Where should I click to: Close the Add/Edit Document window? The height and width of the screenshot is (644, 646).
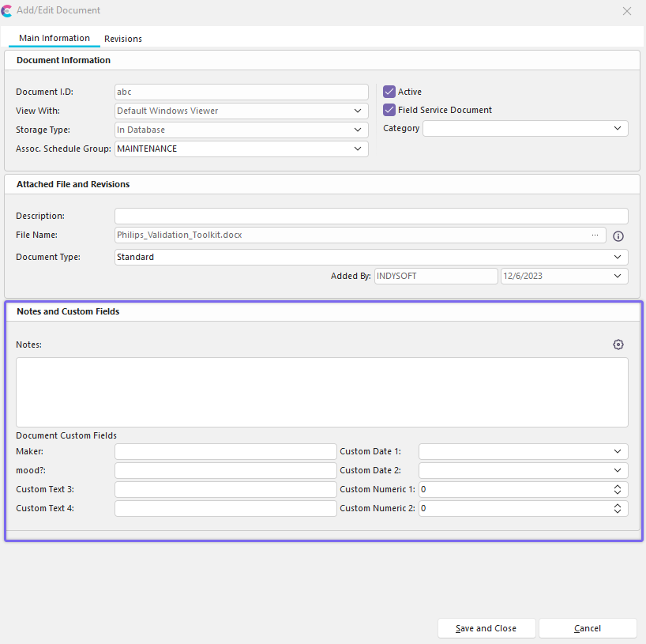[x=627, y=11]
